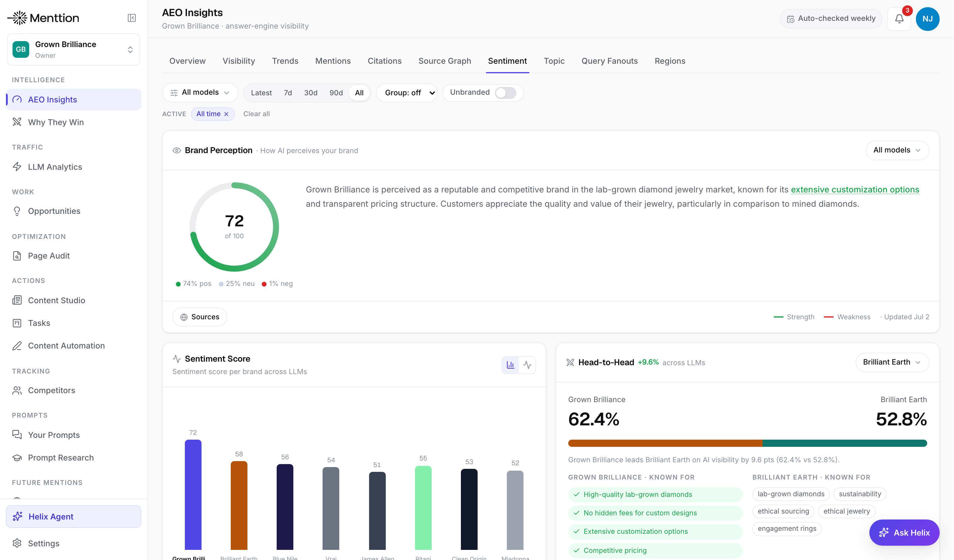The width and height of the screenshot is (954, 560).
Task: Click the 72 of 100 score gauge
Action: [x=234, y=227]
